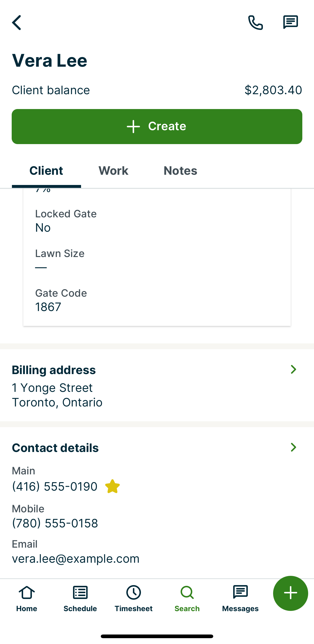Expand Contact details with chevron
Image resolution: width=314 pixels, height=644 pixels.
click(x=294, y=447)
